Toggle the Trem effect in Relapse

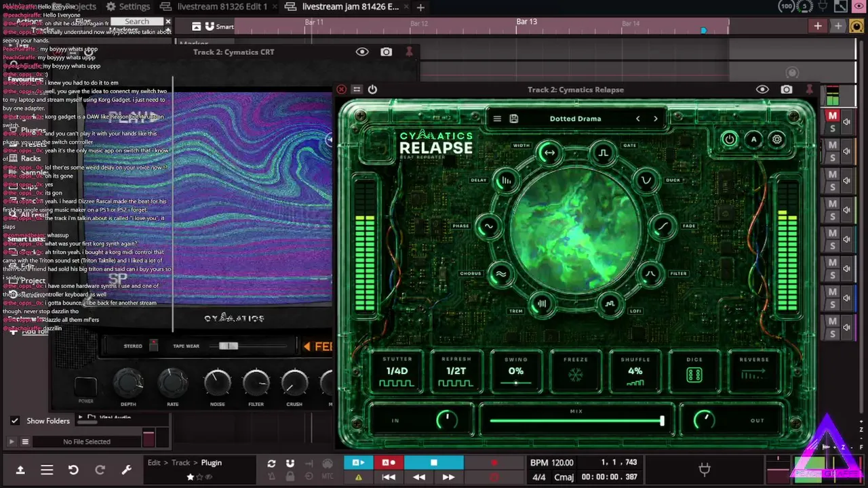(541, 304)
